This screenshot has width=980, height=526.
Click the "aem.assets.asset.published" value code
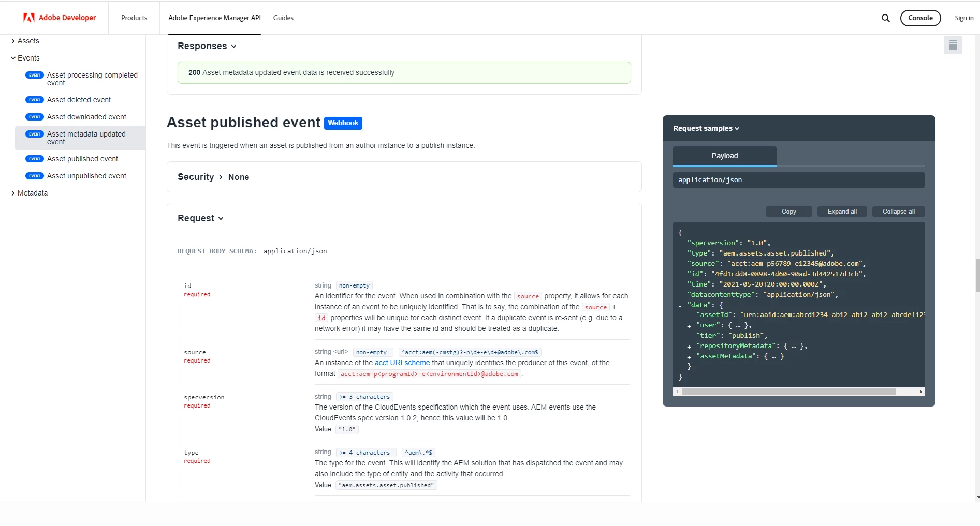tap(386, 485)
